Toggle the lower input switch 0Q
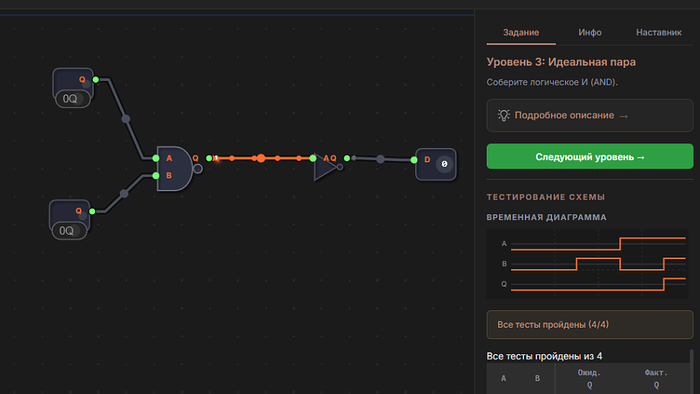The width and height of the screenshot is (700, 394). (69, 231)
